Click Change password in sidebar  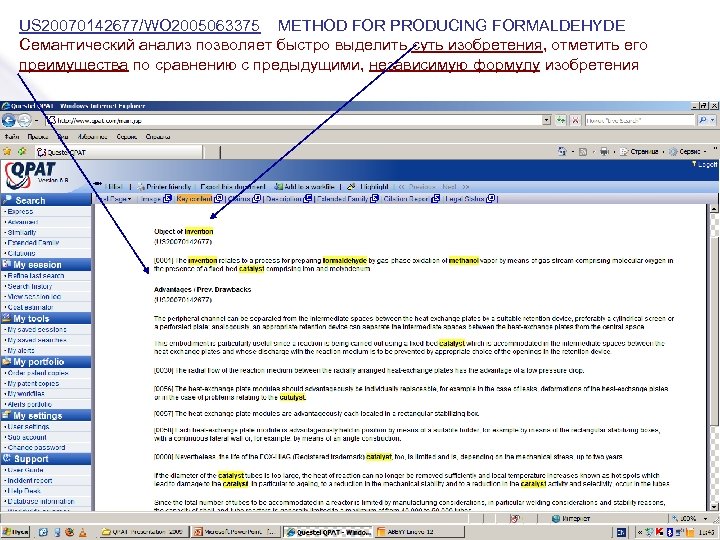coord(36,447)
